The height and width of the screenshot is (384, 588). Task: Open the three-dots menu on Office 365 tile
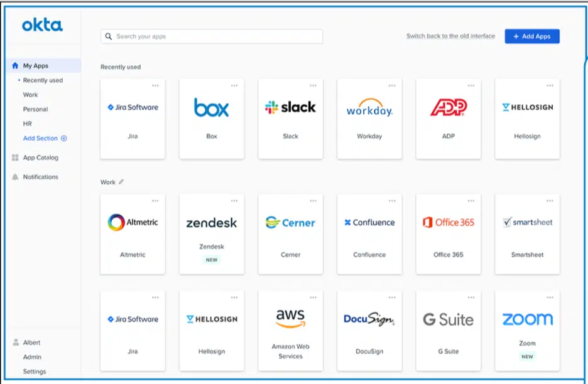point(471,201)
